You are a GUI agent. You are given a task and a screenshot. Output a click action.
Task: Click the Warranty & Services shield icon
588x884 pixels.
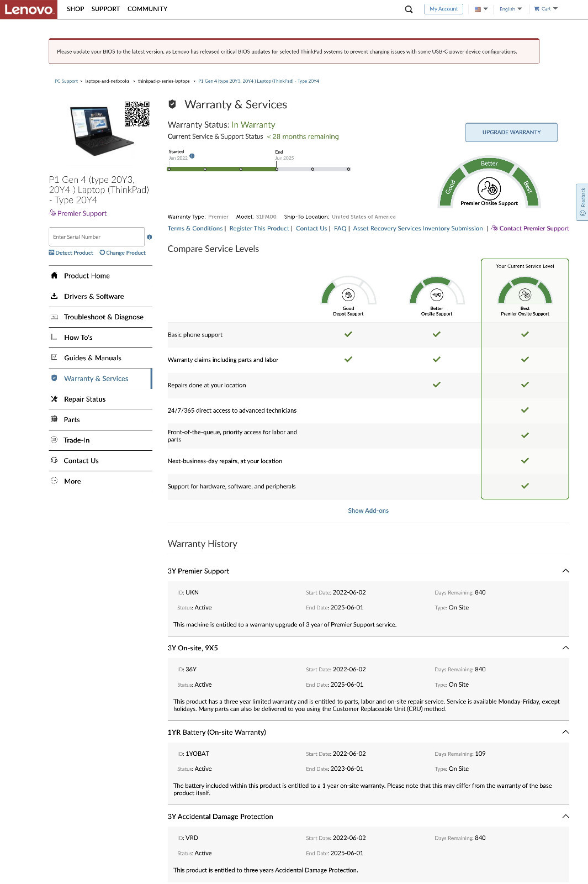click(x=54, y=378)
